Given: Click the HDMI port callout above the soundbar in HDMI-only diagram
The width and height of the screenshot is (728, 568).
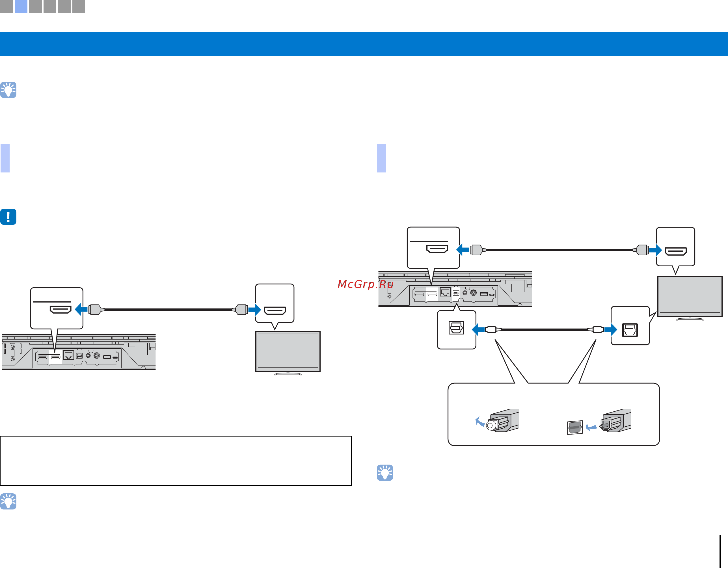Looking at the screenshot, I should point(57,308).
